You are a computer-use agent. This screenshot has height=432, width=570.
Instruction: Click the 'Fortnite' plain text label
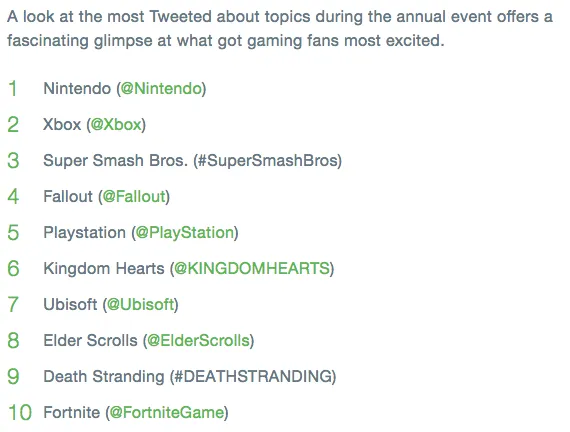click(71, 412)
